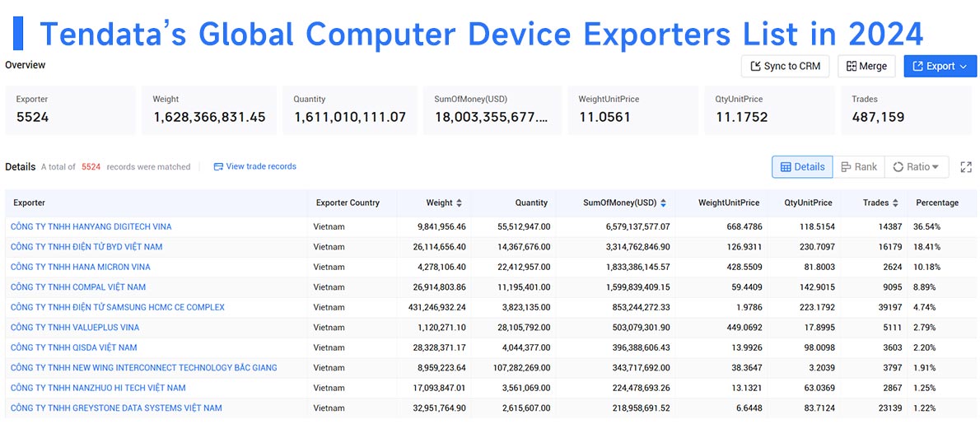Select the QtyUnitPrice 11.1752 summary card
This screenshot has width=980, height=424.
coord(769,109)
